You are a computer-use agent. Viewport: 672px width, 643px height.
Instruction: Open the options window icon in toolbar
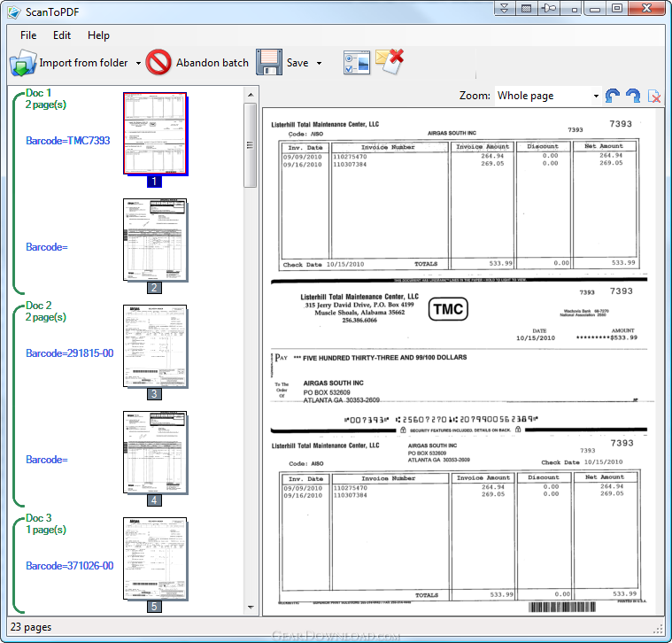[x=356, y=63]
